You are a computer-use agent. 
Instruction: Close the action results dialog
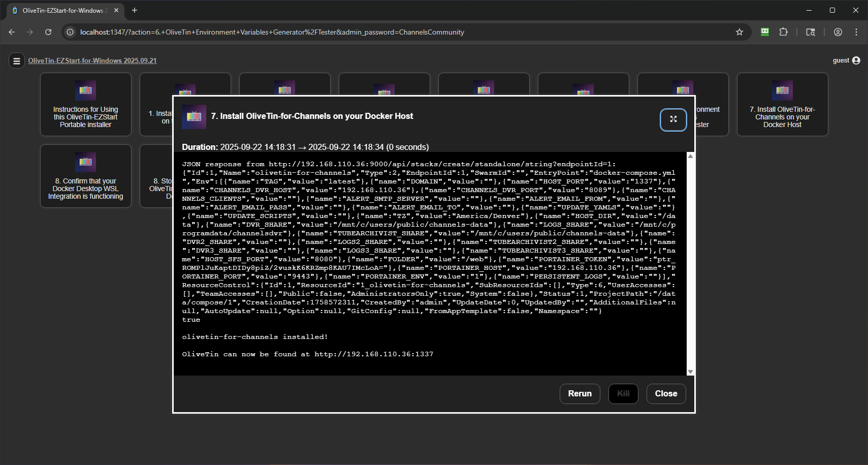pyautogui.click(x=666, y=393)
